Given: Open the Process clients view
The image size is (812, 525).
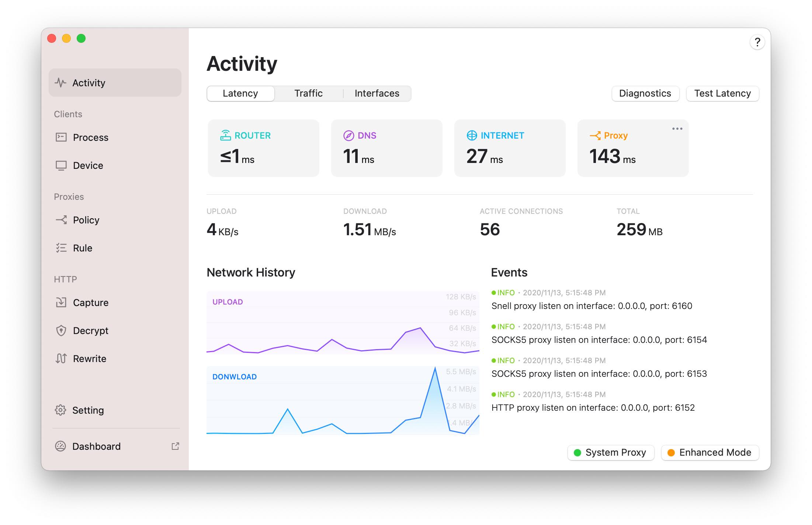Looking at the screenshot, I should (x=90, y=138).
